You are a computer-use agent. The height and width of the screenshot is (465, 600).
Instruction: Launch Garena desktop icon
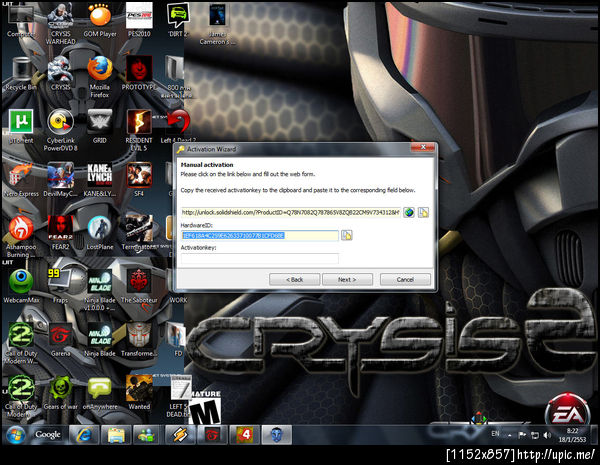pos(60,340)
